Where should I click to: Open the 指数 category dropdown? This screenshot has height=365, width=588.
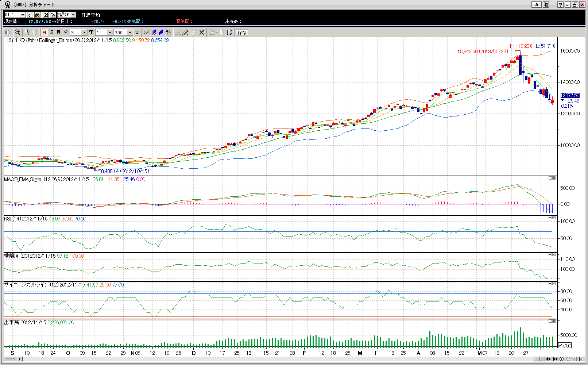point(73,15)
